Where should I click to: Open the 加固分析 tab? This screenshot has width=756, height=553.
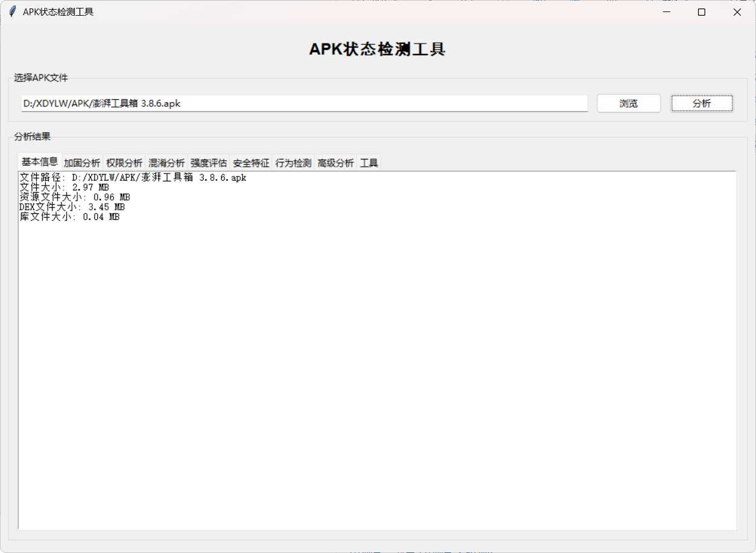point(82,161)
